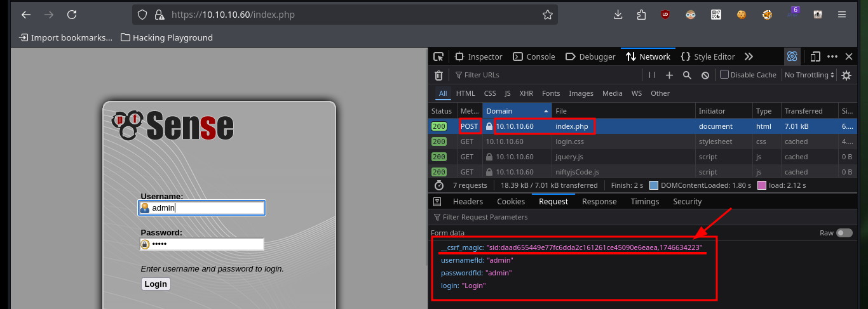Sort by the Transferred column header
Screen dimensions: 868x309
tap(809, 111)
